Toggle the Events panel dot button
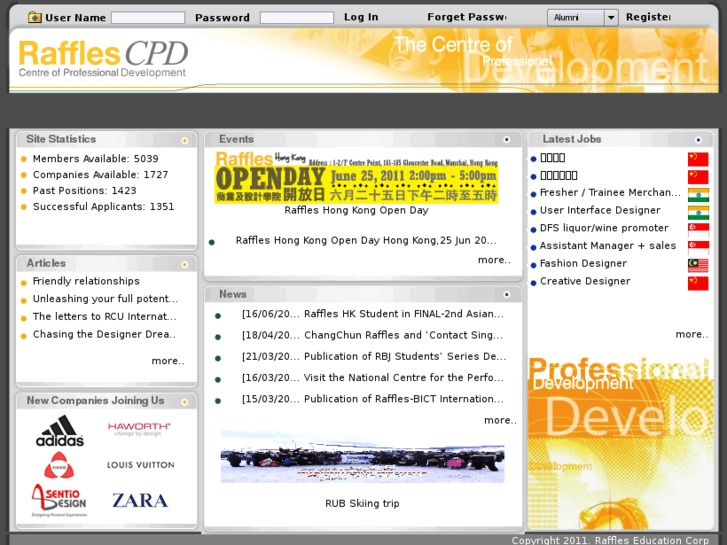 [x=506, y=140]
